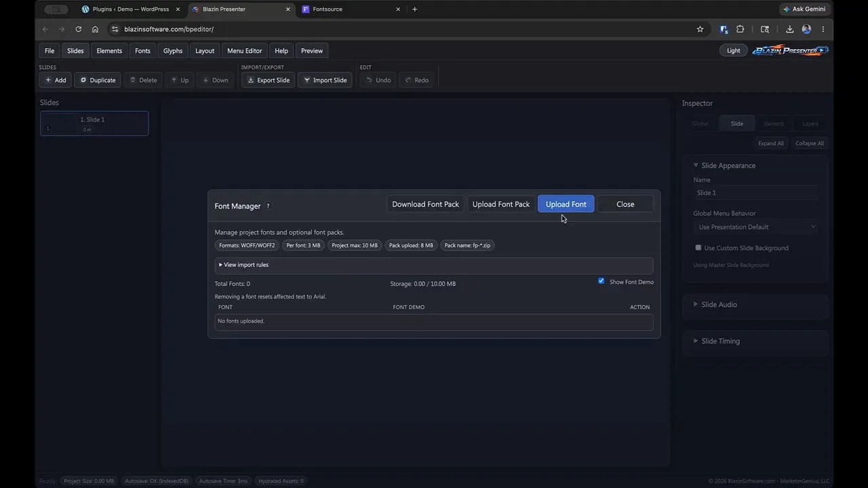
Task: Open the Slides menu
Action: pos(75,51)
